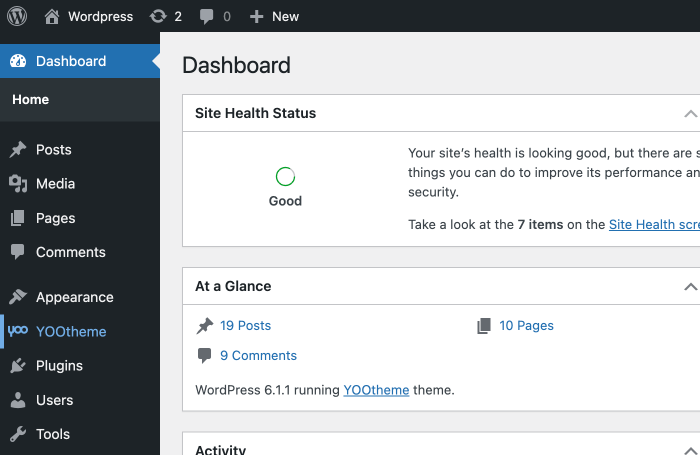Click the Tools wrench icon in sidebar
Viewport: 700px width, 455px height.
click(x=18, y=434)
